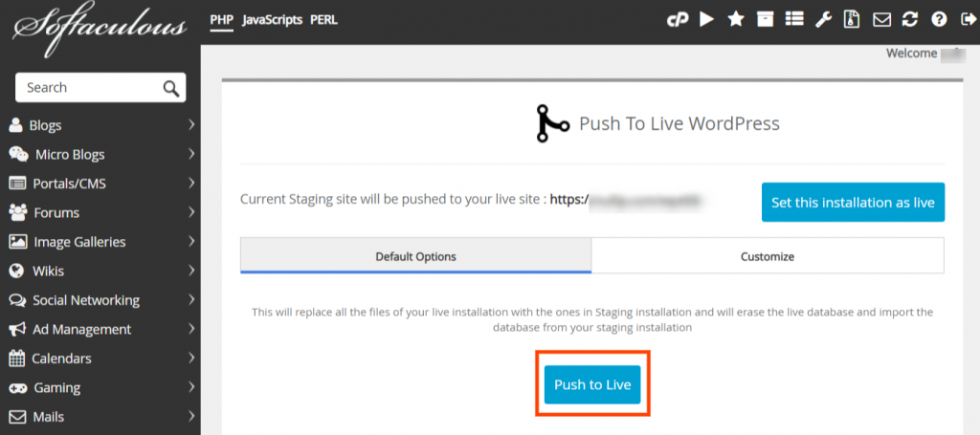Open the Forums category label
The height and width of the screenshot is (435, 980).
tap(56, 213)
